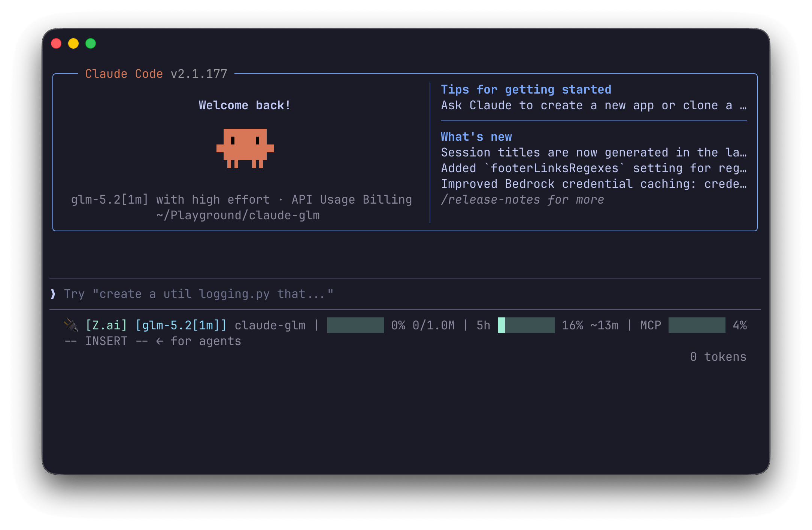Image resolution: width=812 pixels, height=530 pixels.
Task: Click the prompt chevron symbol
Action: 53,294
